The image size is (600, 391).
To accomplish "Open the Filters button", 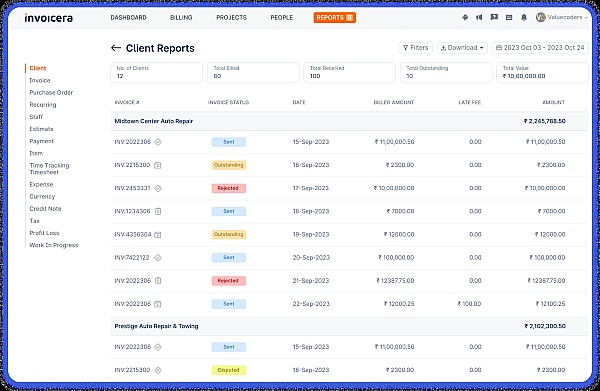I will coord(416,48).
